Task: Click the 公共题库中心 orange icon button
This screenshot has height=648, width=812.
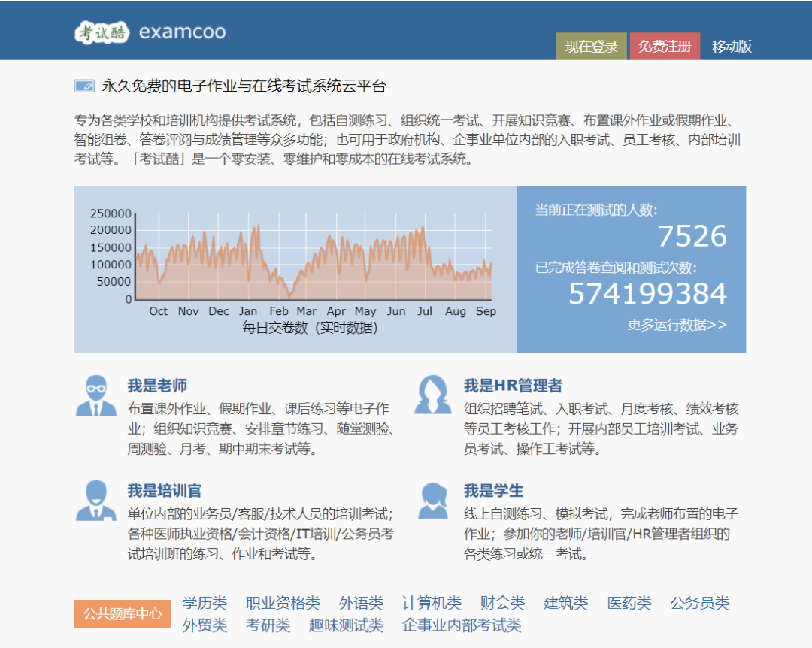Action: click(123, 614)
